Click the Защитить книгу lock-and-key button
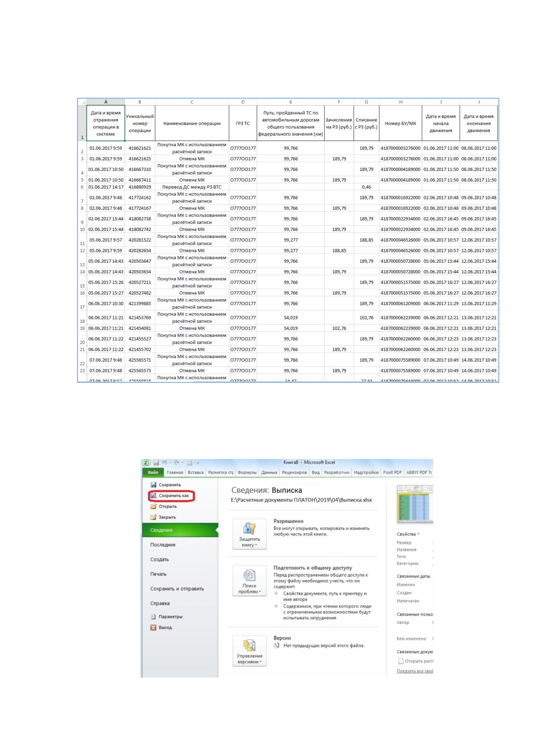The image size is (535, 756). [x=250, y=534]
